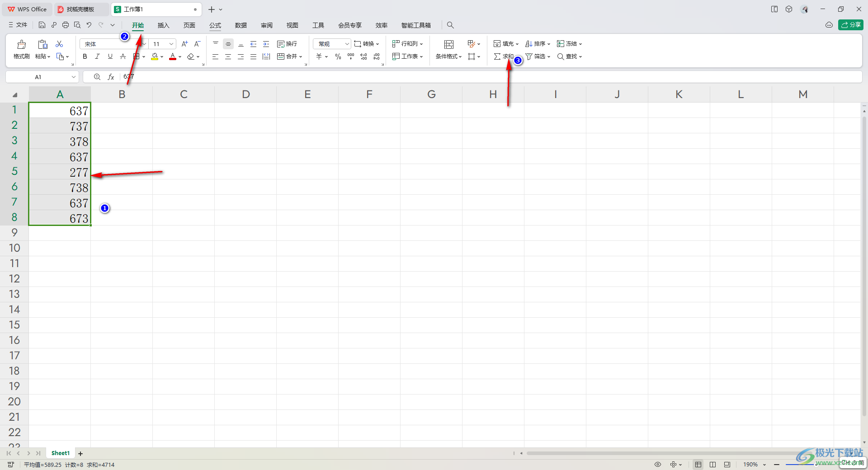Toggle top vertical alignment
Screen dimensions: 868x470
tap(216, 44)
